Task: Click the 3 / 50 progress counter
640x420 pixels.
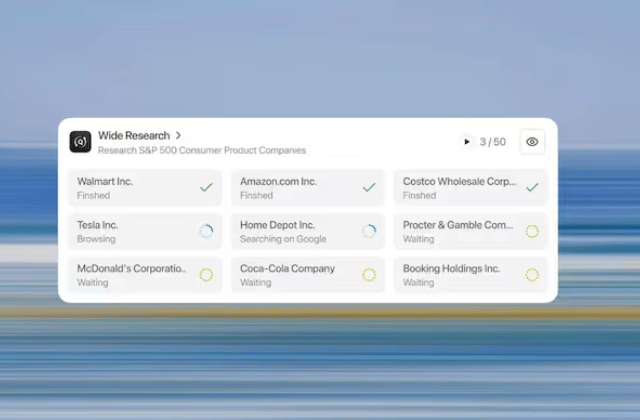Action: (x=493, y=142)
